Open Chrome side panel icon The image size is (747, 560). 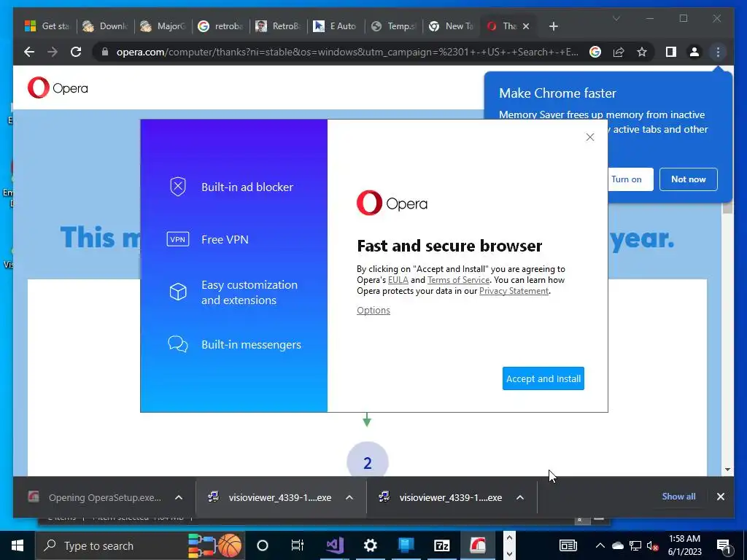671,52
